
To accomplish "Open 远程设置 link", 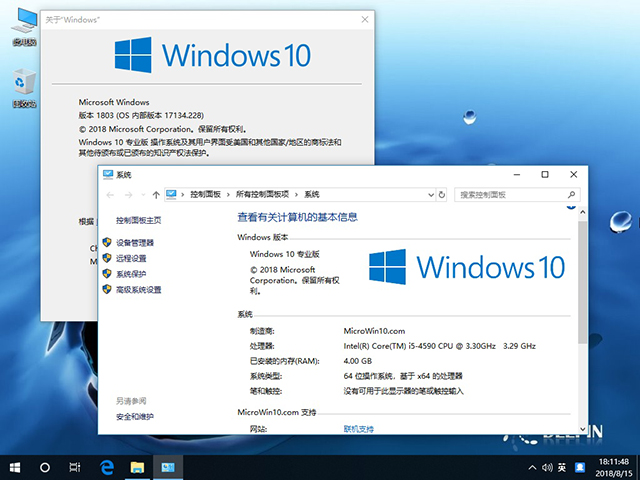I will [131, 258].
